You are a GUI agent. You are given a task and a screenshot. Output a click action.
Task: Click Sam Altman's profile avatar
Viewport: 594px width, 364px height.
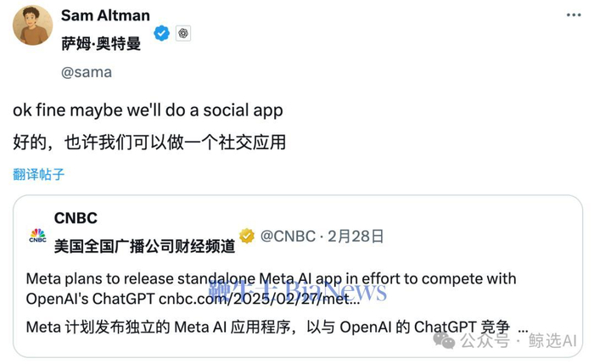(x=32, y=24)
